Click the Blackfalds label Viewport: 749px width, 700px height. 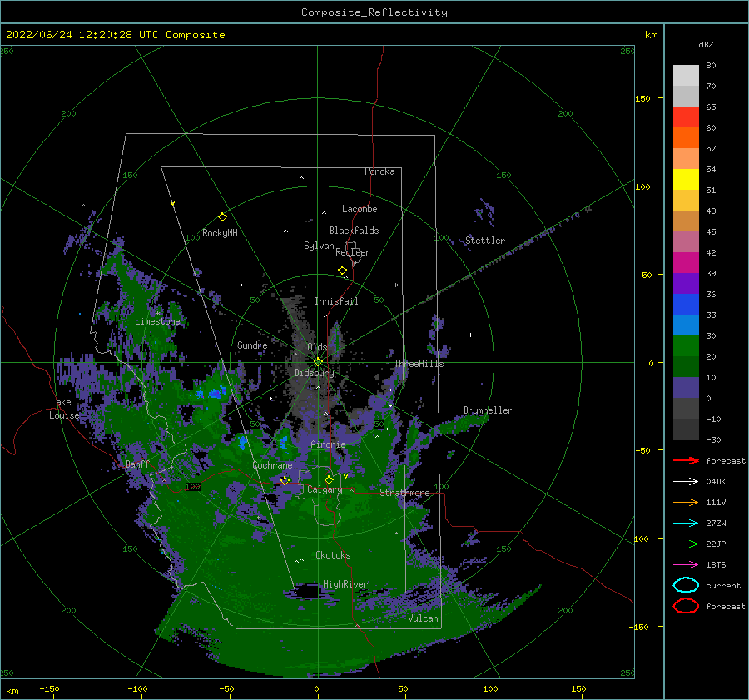pos(354,231)
